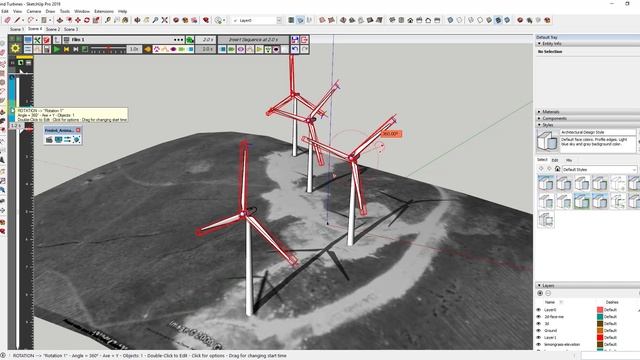Toggle visibility eye of Ground layer
The height and width of the screenshot is (360, 640).
(x=539, y=331)
